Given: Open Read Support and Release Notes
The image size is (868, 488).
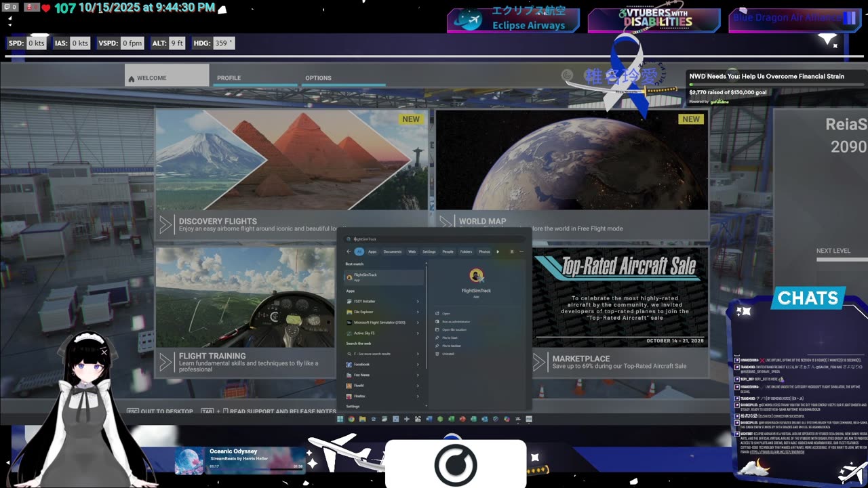Looking at the screenshot, I should click(x=269, y=411).
